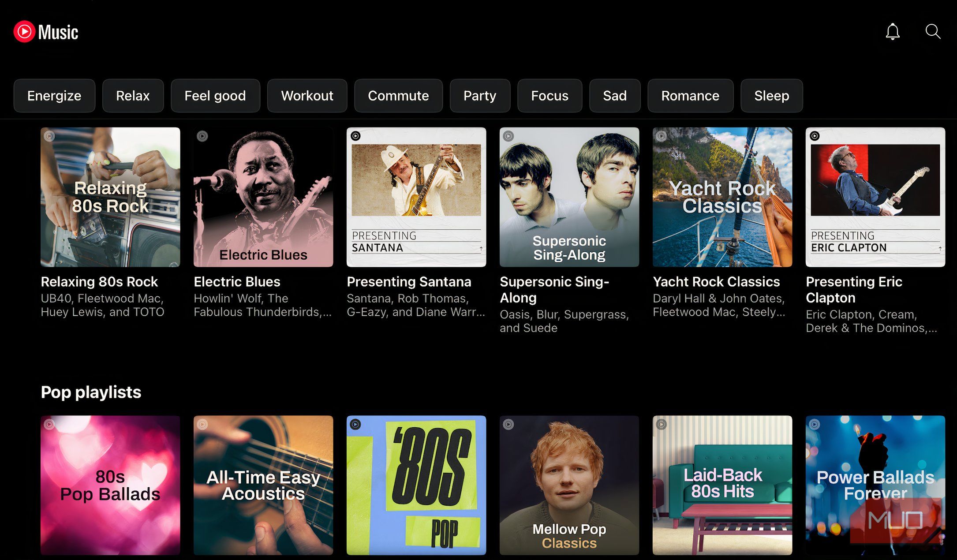Screen dimensions: 957x560
Task: Choose the Workout mood filter
Action: point(307,96)
